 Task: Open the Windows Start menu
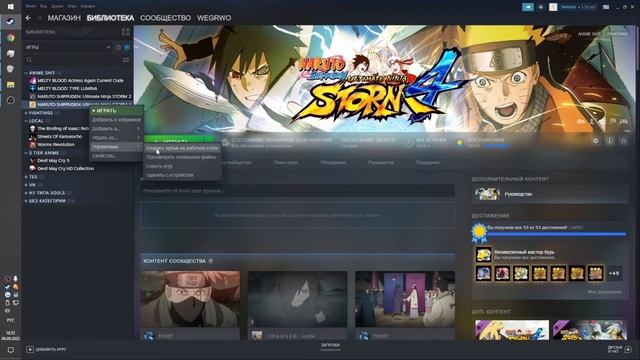[11, 6]
